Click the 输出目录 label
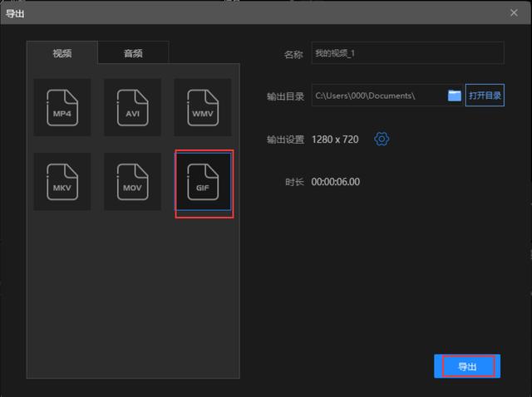The width and height of the screenshot is (532, 397). pyautogui.click(x=285, y=96)
